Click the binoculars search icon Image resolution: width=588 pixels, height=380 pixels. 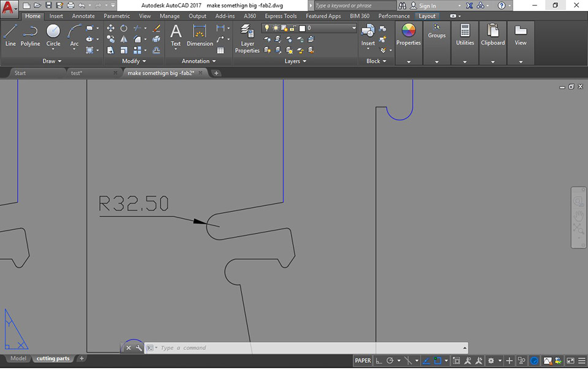pyautogui.click(x=402, y=6)
